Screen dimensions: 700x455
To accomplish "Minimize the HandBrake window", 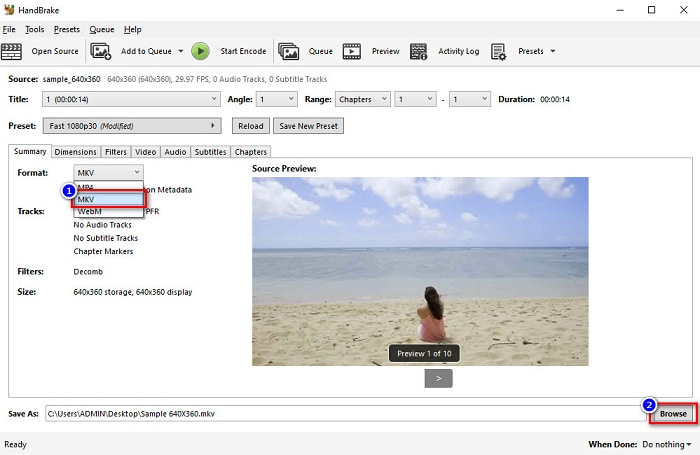I will click(x=620, y=10).
